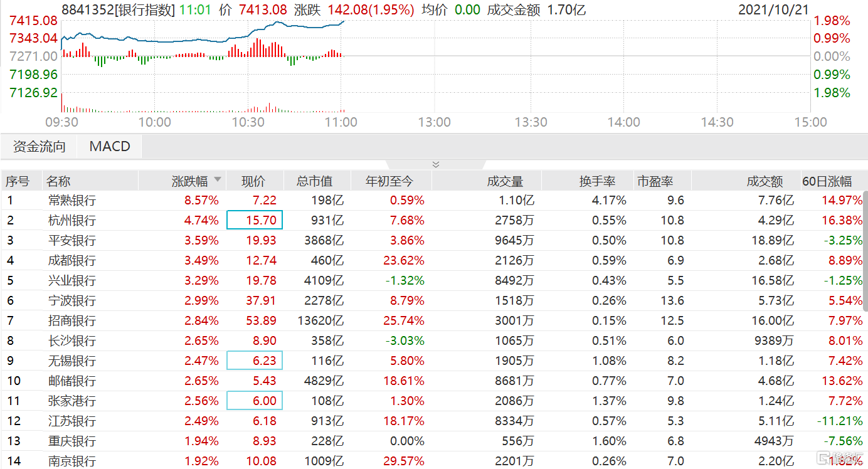Image resolution: width=868 pixels, height=469 pixels.
Task: Click 杭州银行 price cell 15.70
Action: pos(255,221)
